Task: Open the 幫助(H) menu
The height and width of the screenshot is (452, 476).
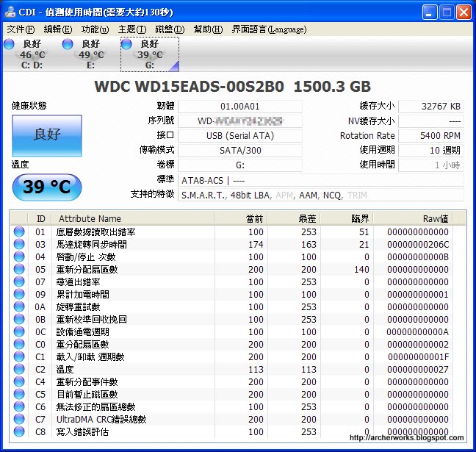Action: [x=208, y=29]
